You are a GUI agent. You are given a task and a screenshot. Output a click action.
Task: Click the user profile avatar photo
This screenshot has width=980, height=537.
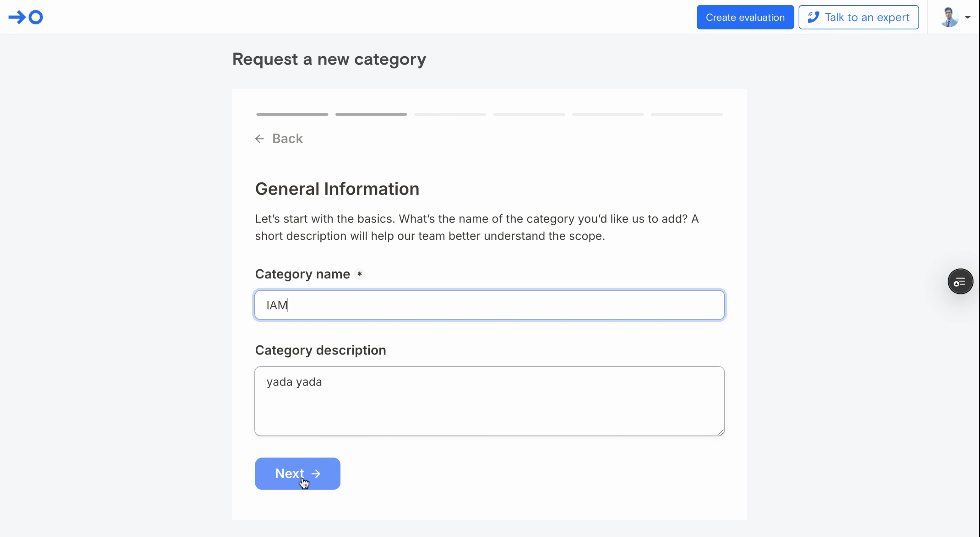pyautogui.click(x=949, y=17)
